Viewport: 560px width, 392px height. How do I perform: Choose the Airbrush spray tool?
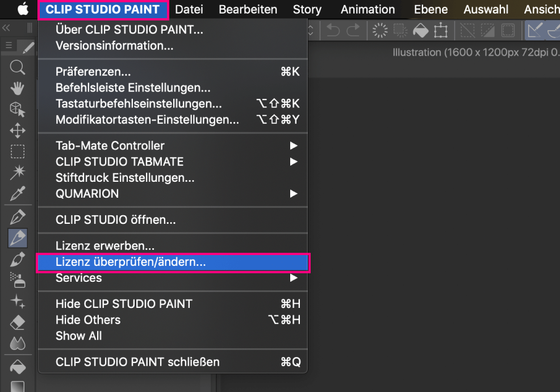tap(18, 279)
